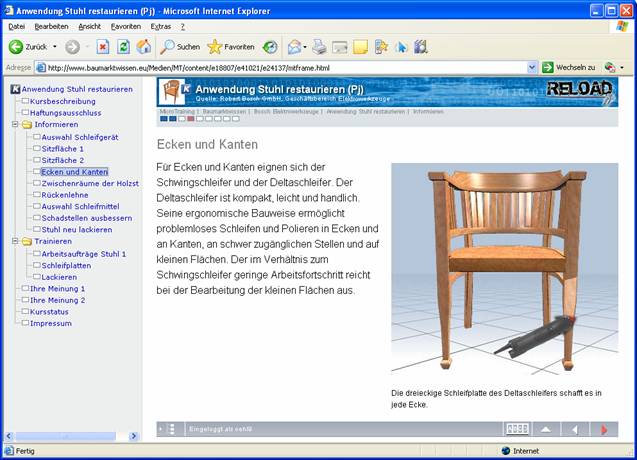Open the Back button history dropdown arrow
The width and height of the screenshot is (637, 460).
55,47
